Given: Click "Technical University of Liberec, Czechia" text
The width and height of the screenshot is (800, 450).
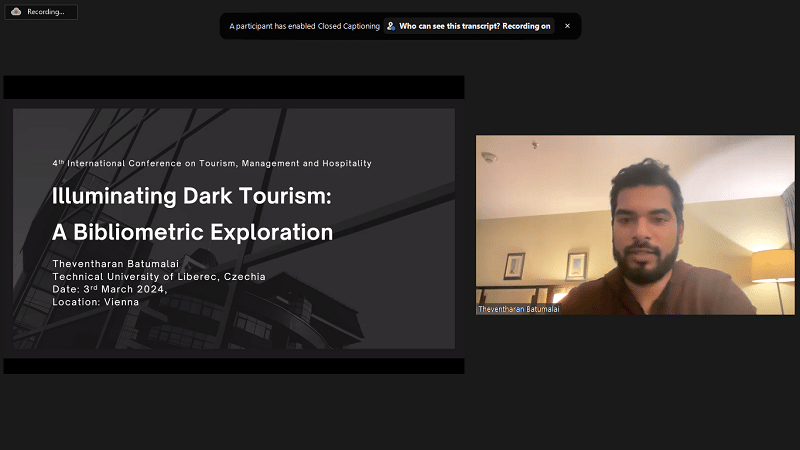Looking at the screenshot, I should point(158,276).
